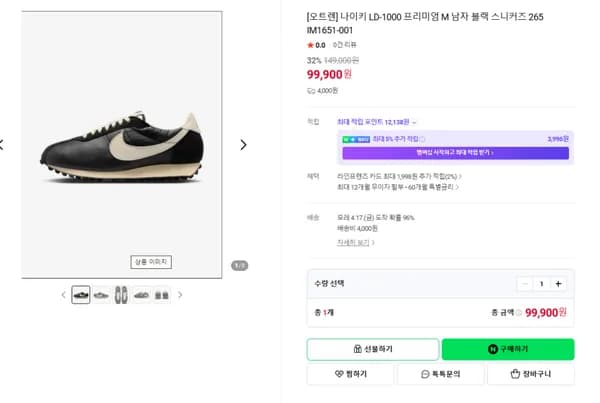Screen dimensions: 600x403
Task: Go to next product image arrow
Action: coord(243,144)
